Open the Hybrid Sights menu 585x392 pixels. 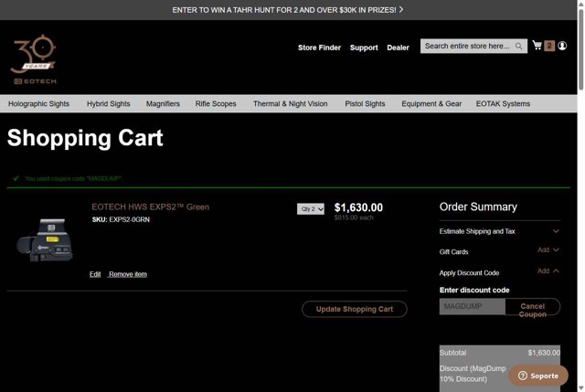[x=108, y=103]
